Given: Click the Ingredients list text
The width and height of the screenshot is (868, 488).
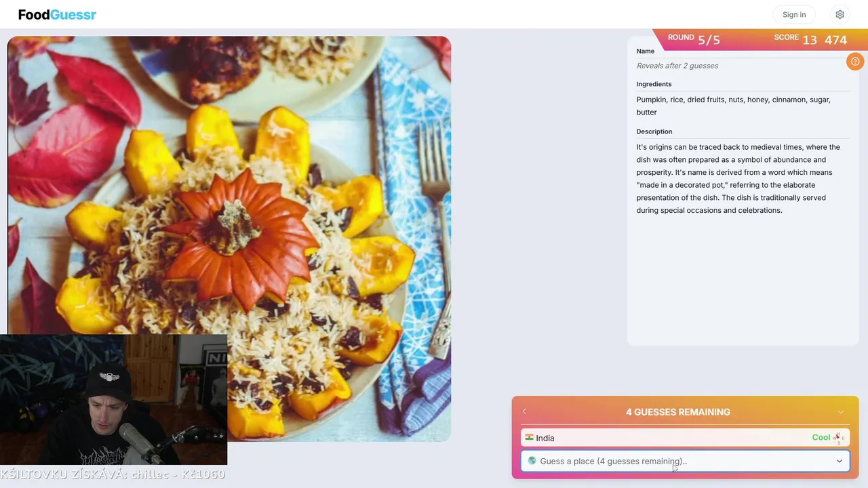Looking at the screenshot, I should coord(734,106).
